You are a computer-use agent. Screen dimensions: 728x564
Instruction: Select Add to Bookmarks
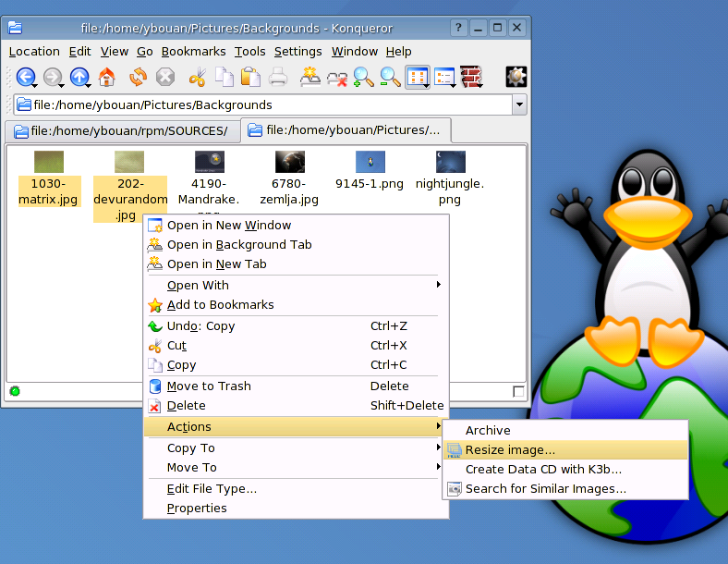click(294, 305)
